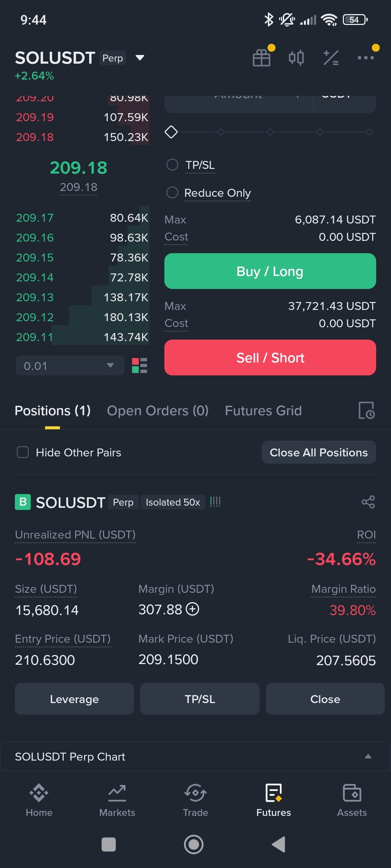Open the candlestick chart icon
Viewport: 391px width, 868px height.
(296, 58)
